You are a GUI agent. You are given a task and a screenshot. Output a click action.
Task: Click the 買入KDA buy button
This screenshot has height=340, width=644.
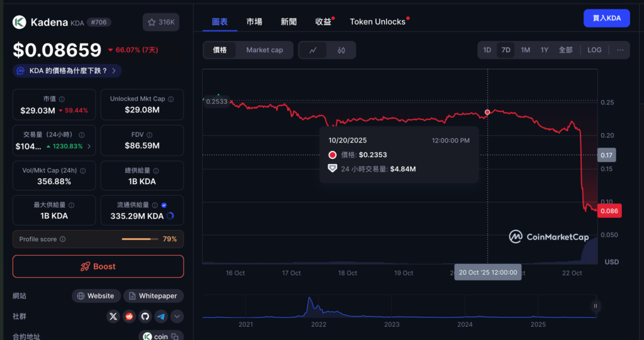606,18
